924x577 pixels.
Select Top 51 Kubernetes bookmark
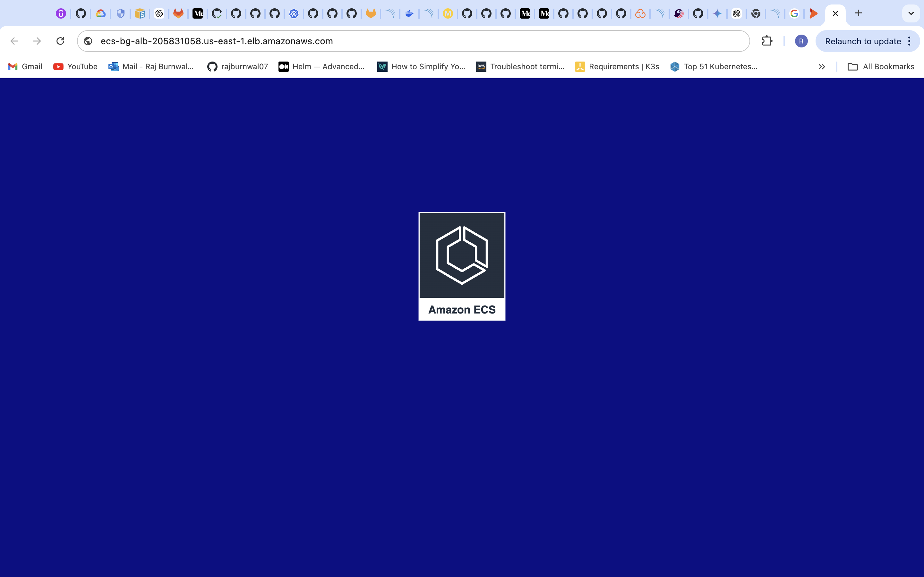(715, 66)
